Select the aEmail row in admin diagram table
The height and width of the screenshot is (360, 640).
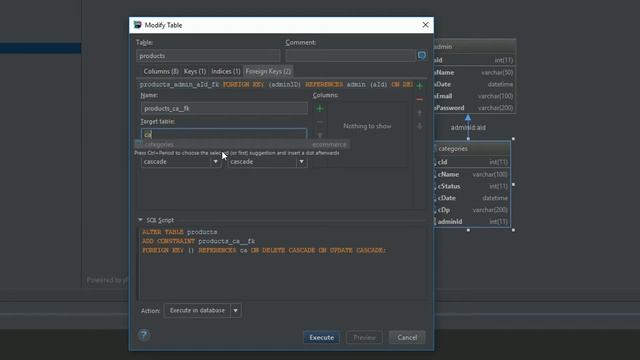(475, 96)
